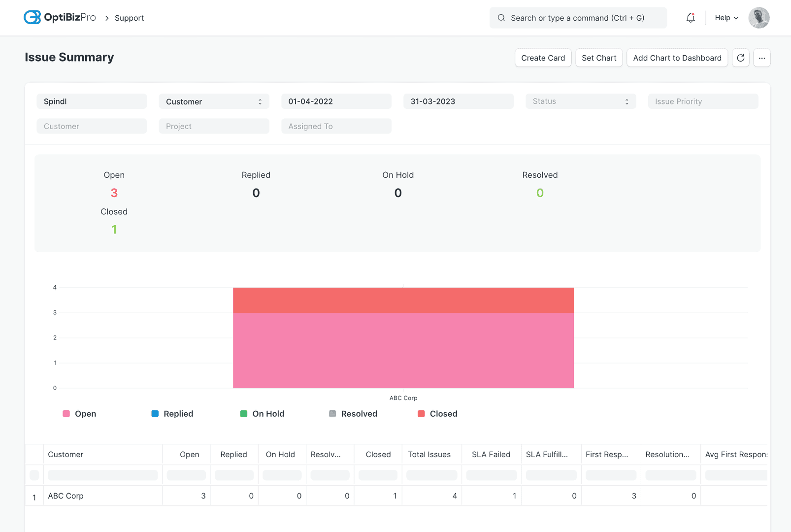Toggle the Replied series in chart legend
The image size is (791, 532).
click(x=172, y=414)
